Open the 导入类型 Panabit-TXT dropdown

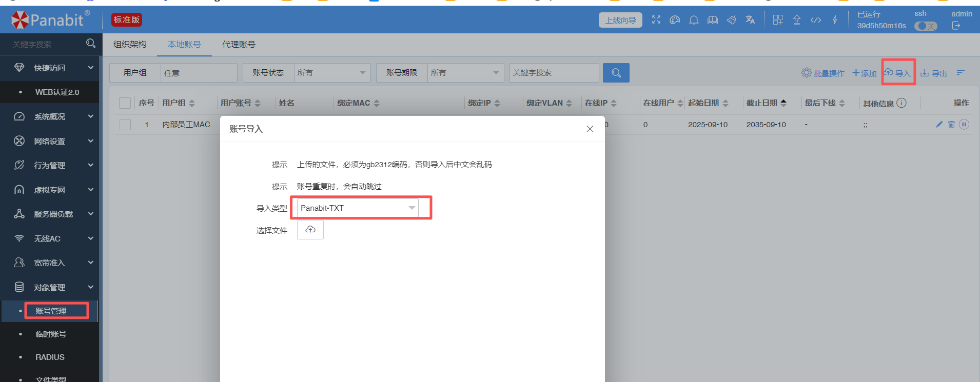point(358,208)
